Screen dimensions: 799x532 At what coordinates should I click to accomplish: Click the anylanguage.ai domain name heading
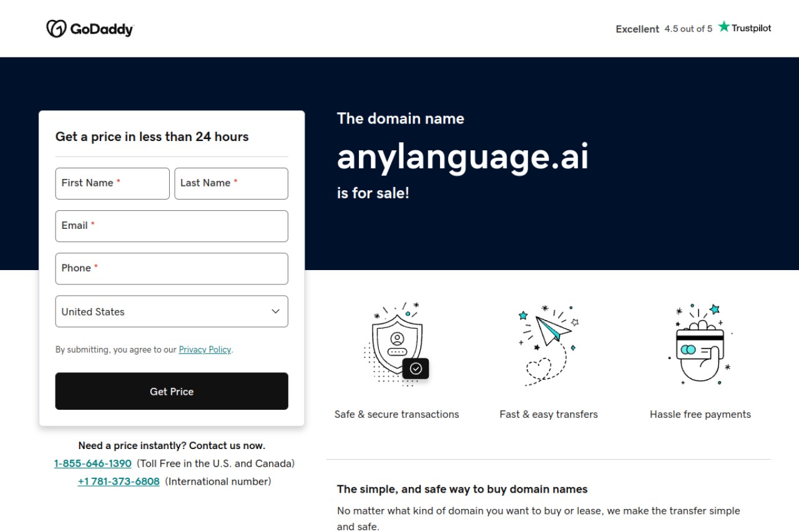pos(463,157)
